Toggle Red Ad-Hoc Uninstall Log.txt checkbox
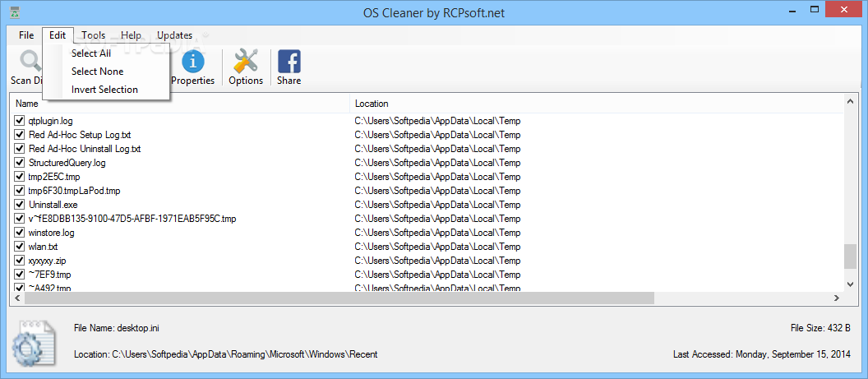Image resolution: width=868 pixels, height=379 pixels. [20, 148]
